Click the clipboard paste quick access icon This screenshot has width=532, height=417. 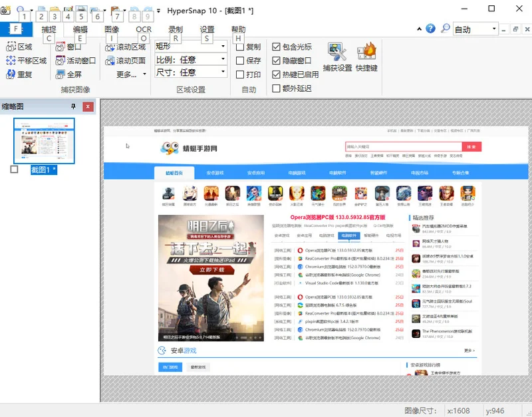(x=115, y=9)
